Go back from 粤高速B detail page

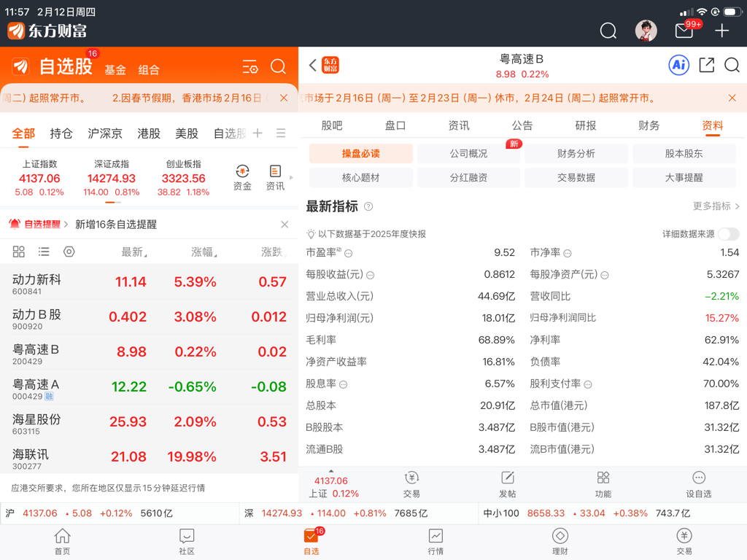click(312, 65)
